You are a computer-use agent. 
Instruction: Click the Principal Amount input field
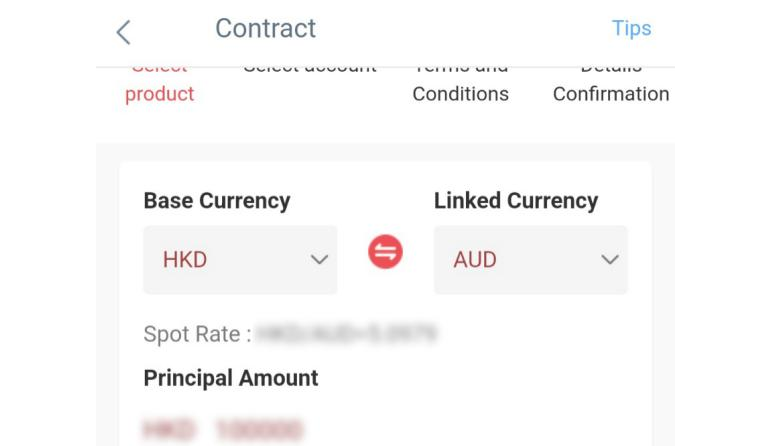click(x=222, y=429)
